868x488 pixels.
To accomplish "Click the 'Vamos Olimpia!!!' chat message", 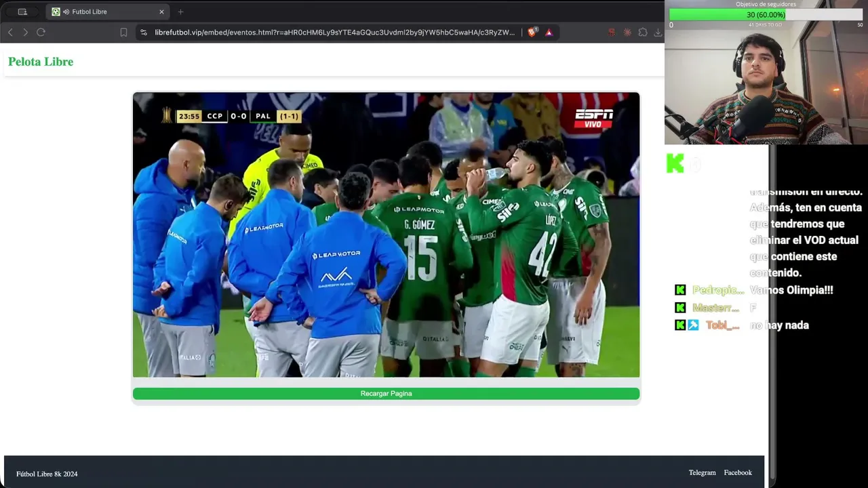I will [x=791, y=290].
